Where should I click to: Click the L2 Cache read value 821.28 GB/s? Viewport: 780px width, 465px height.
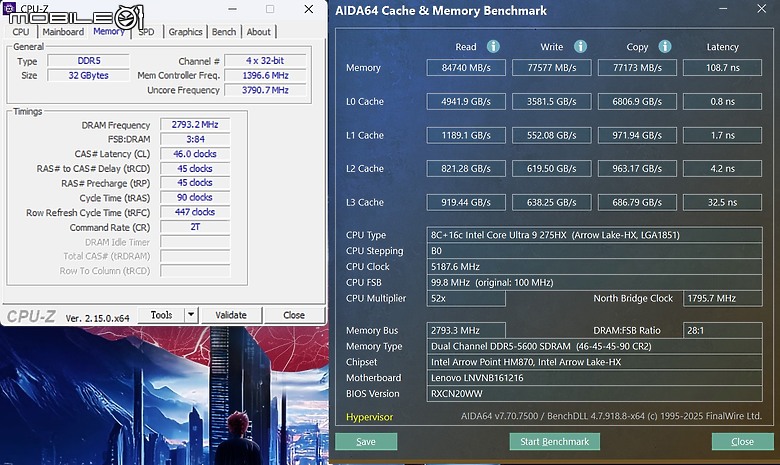tap(466, 169)
